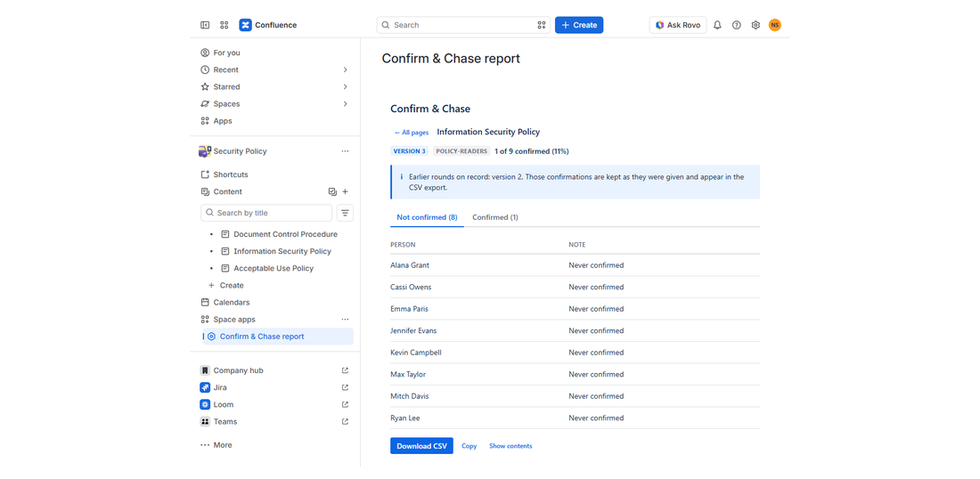Click Show contents link
Image resolution: width=980 pixels, height=479 pixels.
(510, 446)
